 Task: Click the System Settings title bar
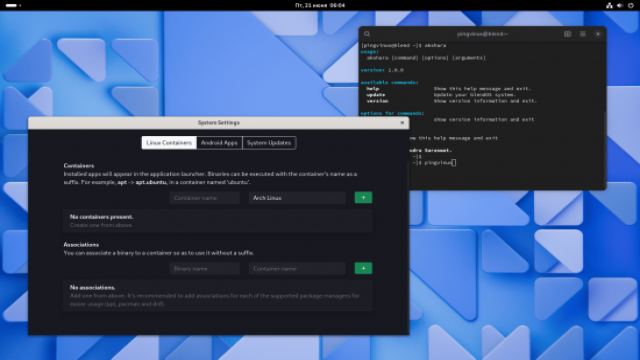tap(219, 122)
